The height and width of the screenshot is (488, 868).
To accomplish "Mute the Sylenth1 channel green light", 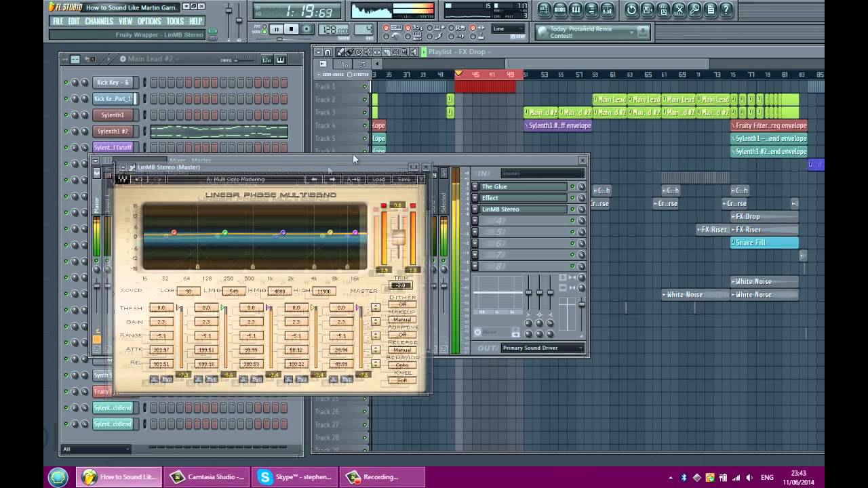I will click(x=66, y=115).
